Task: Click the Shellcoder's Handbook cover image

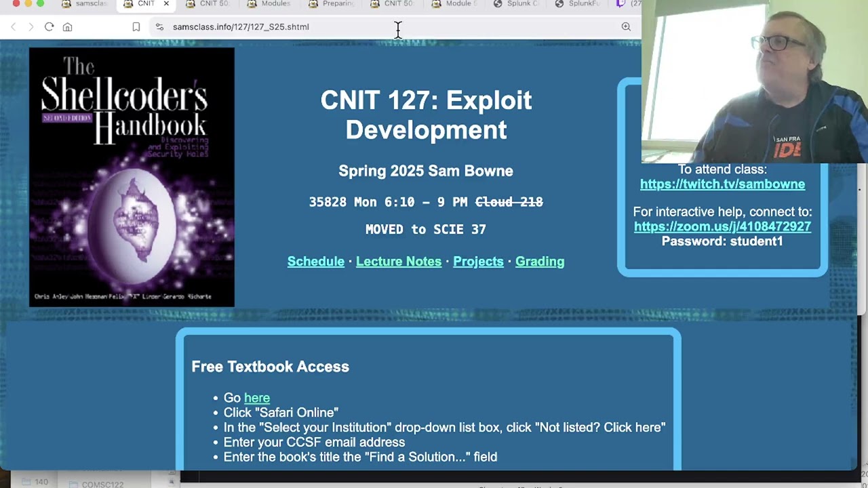Action: [x=132, y=177]
